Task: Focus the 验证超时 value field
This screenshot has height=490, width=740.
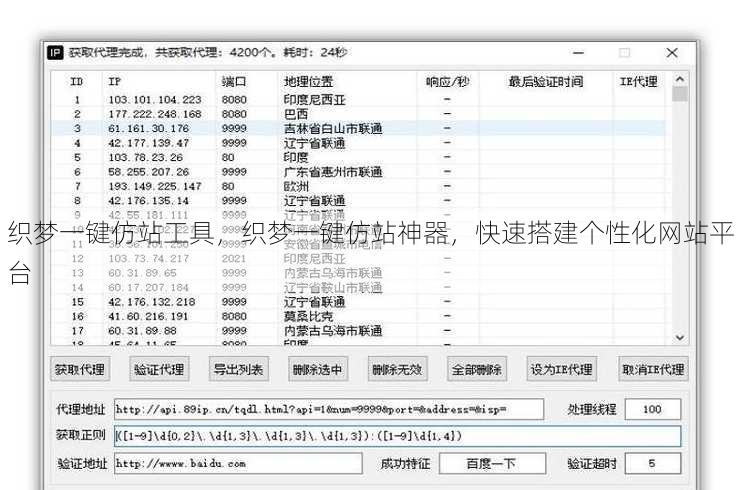Action: (x=653, y=464)
